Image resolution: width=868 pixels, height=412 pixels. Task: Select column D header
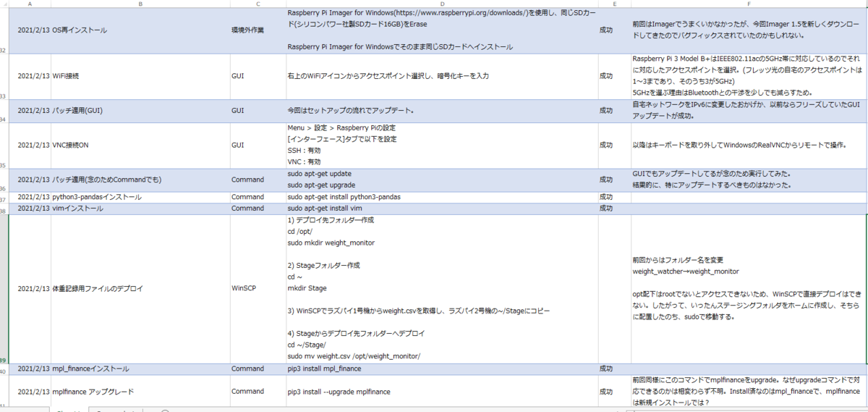442,4
